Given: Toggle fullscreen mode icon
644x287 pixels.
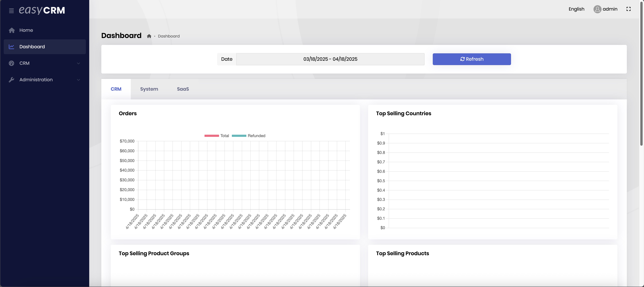Looking at the screenshot, I should click(x=628, y=9).
